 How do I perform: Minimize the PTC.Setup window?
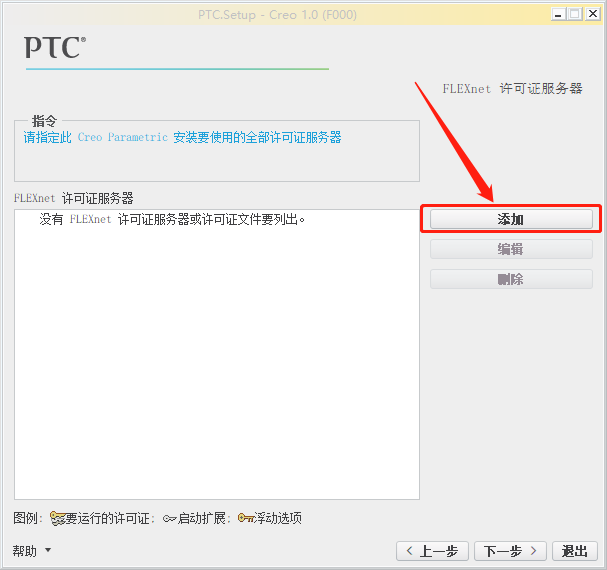point(558,15)
